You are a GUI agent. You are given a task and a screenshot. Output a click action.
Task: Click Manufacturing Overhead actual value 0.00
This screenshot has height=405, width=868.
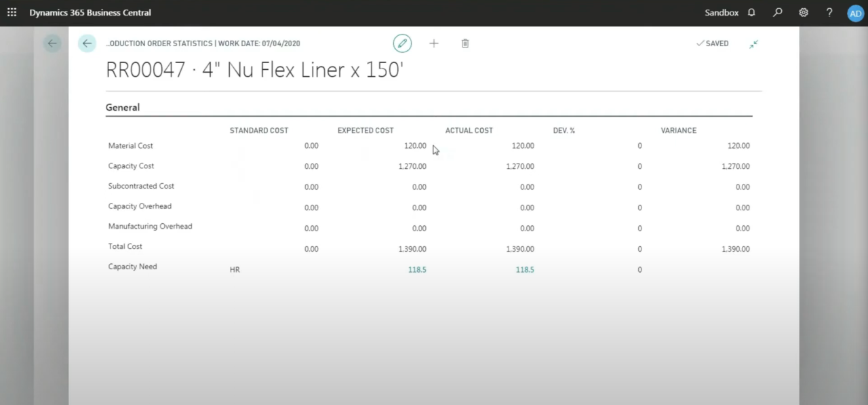pyautogui.click(x=527, y=229)
